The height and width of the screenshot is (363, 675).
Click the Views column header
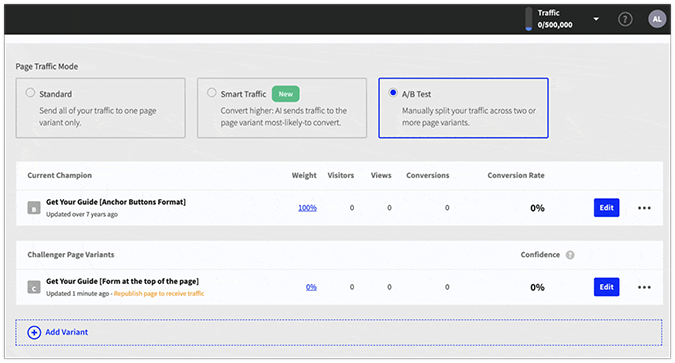coord(381,175)
